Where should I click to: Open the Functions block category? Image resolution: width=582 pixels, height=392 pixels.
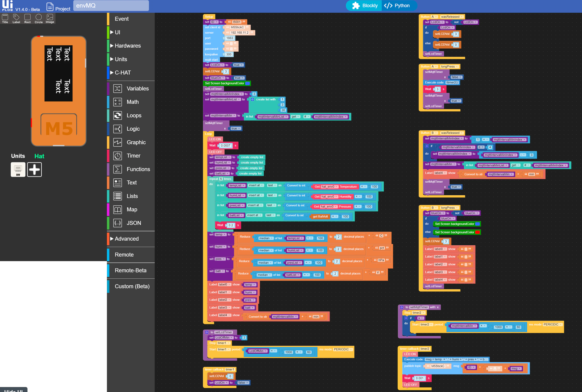pos(131,169)
